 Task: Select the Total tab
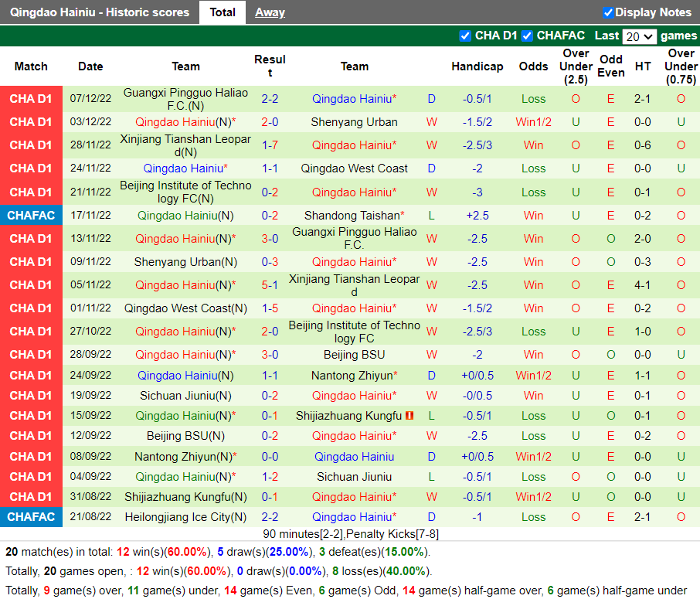[x=223, y=12]
